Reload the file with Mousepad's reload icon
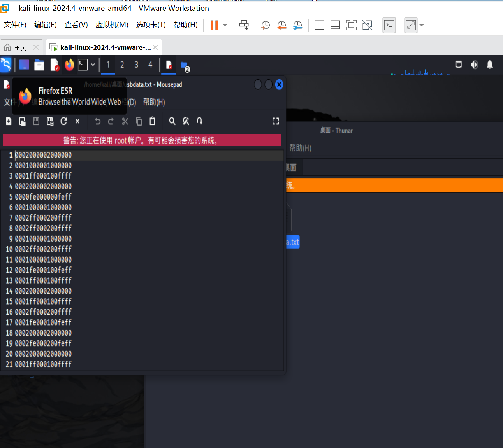 [64, 121]
